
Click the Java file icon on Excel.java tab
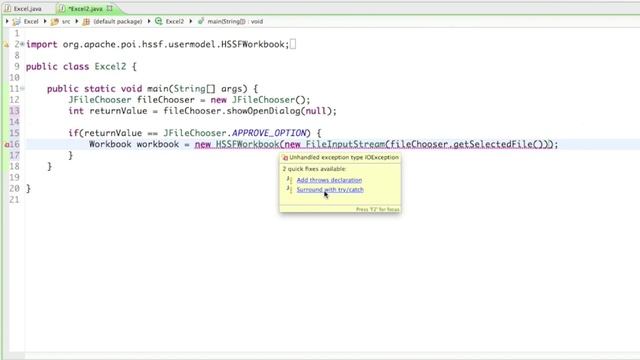(7, 9)
